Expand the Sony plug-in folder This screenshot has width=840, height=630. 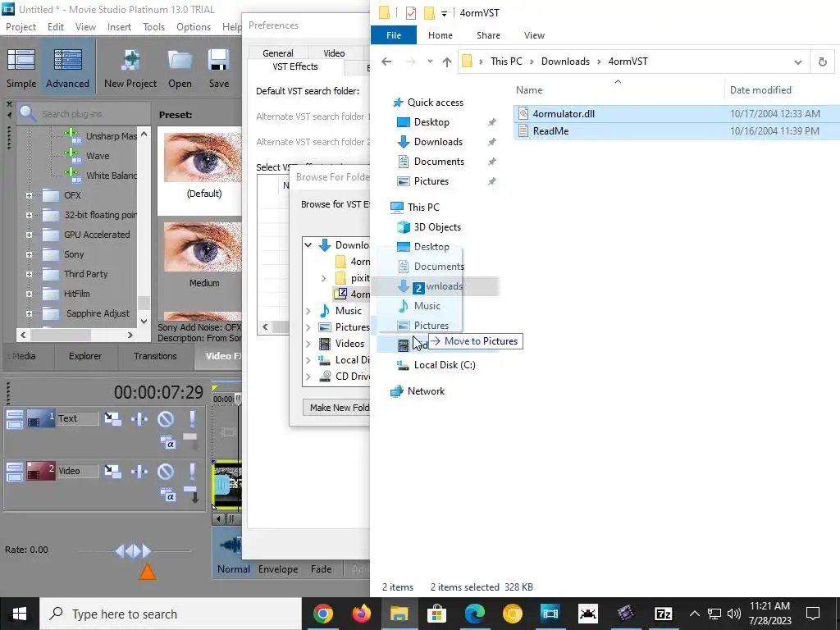pyautogui.click(x=29, y=254)
